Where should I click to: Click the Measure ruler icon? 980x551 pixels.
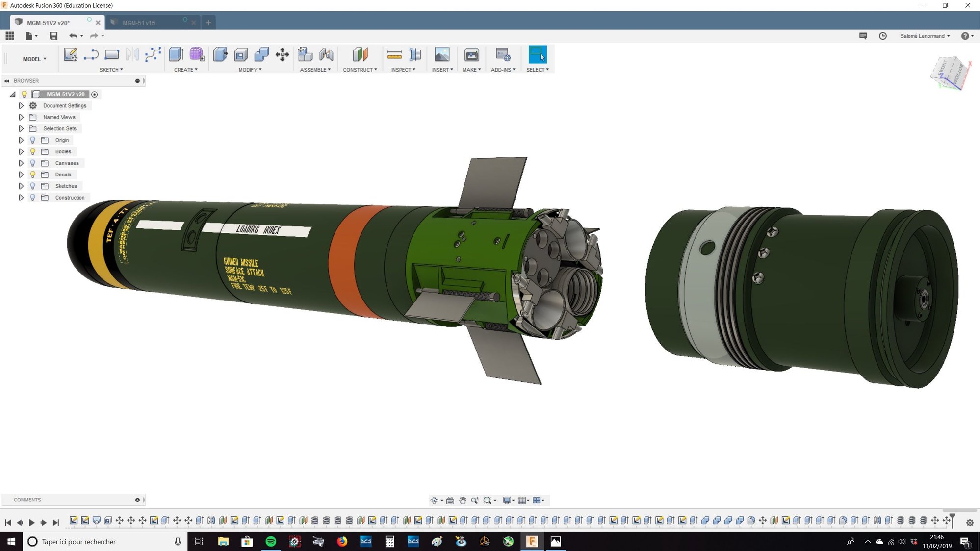(394, 54)
